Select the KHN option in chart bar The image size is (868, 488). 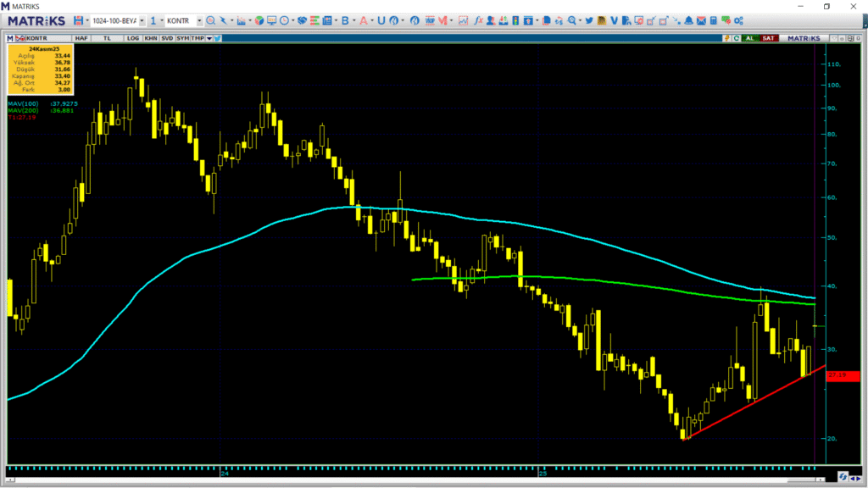point(150,38)
